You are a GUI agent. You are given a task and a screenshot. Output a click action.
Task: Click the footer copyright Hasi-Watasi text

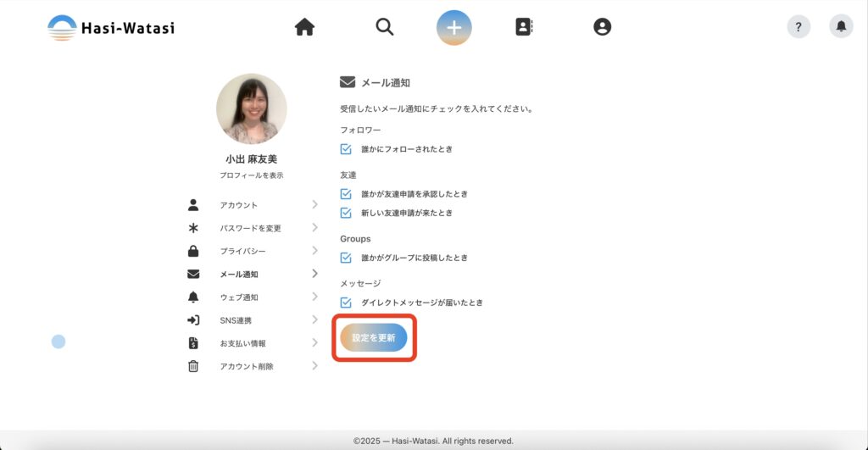point(433,442)
